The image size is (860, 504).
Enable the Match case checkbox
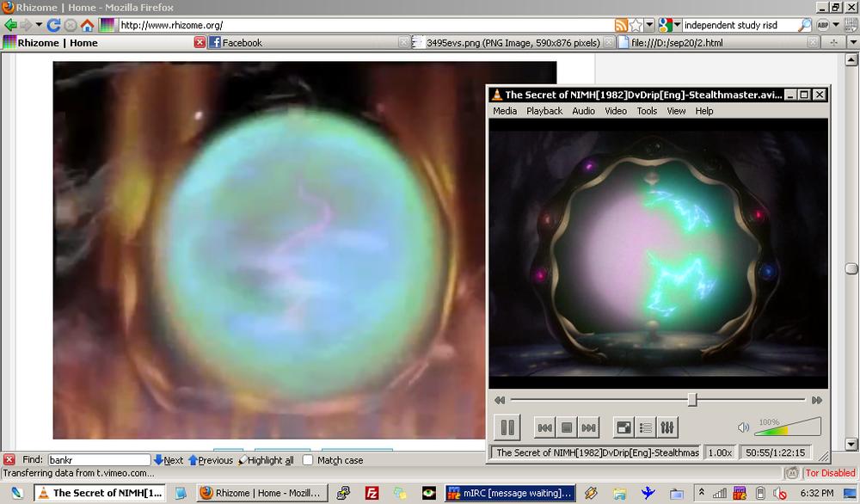[308, 460]
